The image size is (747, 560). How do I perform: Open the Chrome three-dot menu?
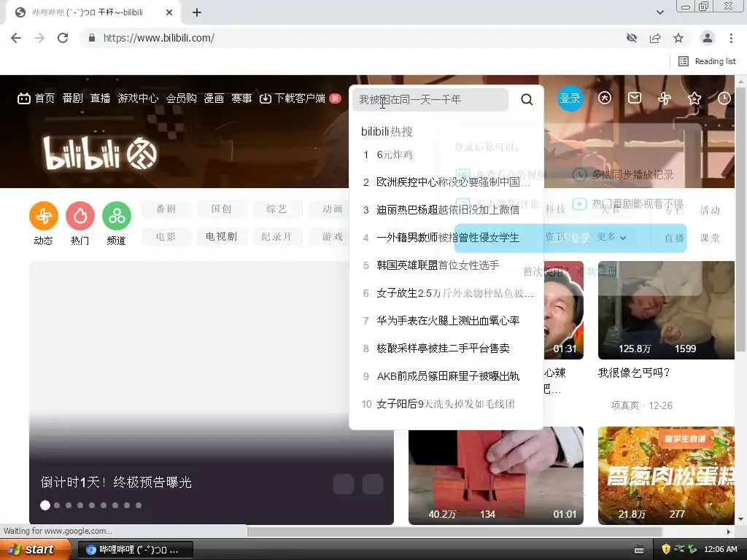(731, 38)
